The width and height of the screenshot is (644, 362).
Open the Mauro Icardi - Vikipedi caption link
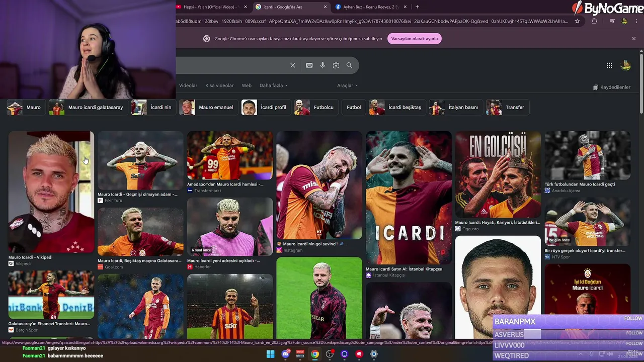point(30,257)
